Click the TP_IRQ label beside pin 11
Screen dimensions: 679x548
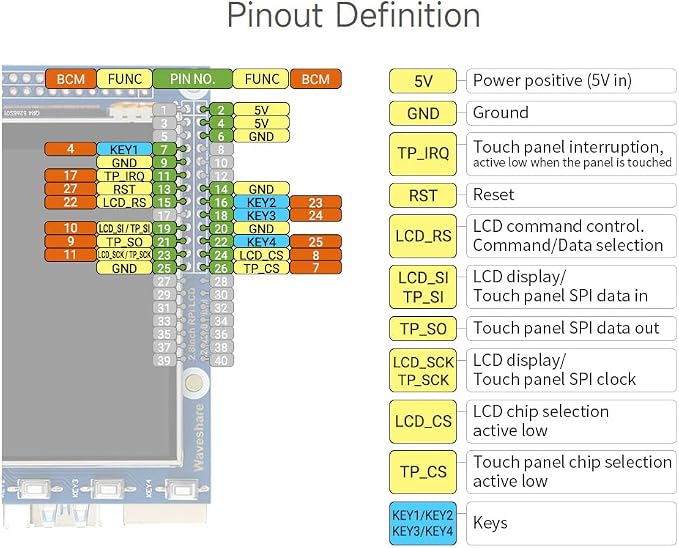pos(124,176)
